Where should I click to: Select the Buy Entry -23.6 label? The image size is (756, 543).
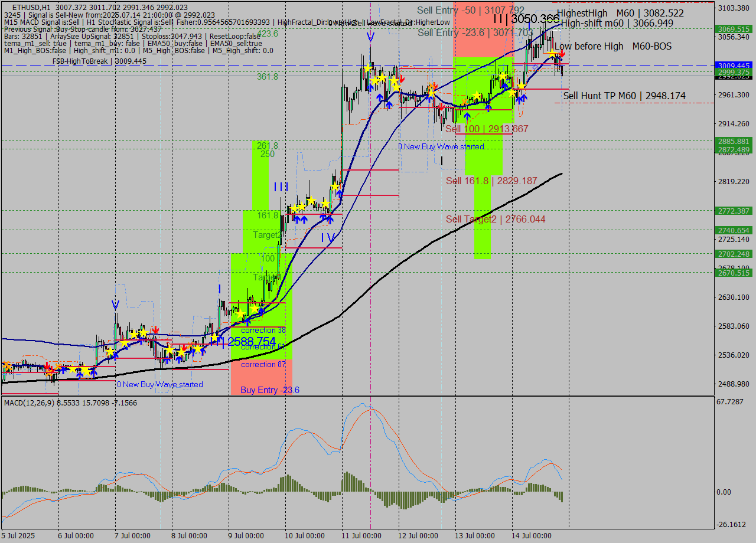click(x=269, y=390)
